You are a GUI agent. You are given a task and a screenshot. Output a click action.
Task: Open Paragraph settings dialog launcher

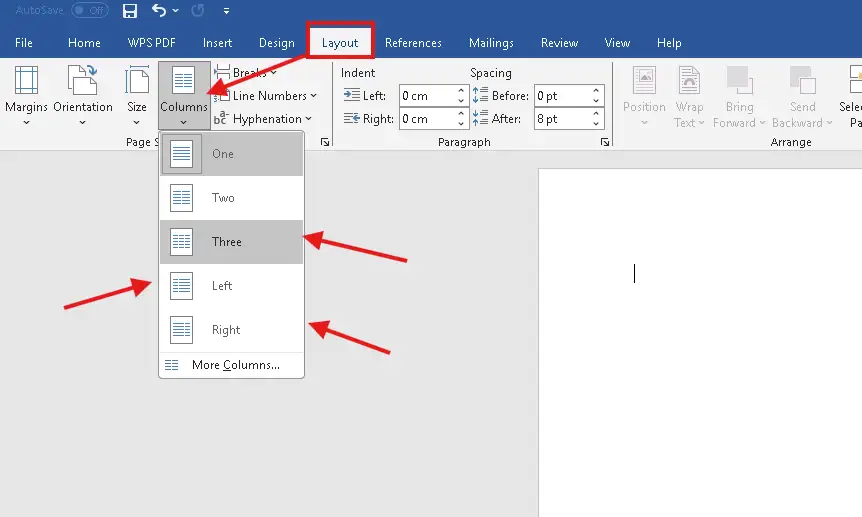(605, 142)
